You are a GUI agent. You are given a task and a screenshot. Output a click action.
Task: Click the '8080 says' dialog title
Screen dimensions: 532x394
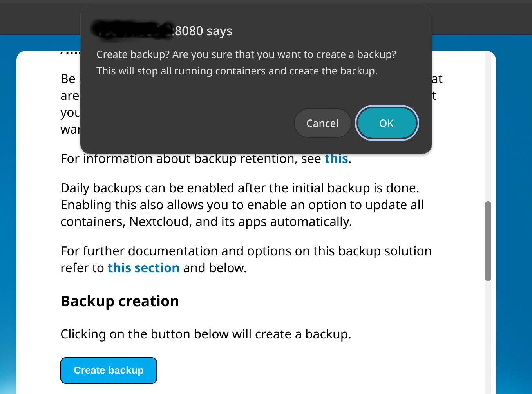203,31
